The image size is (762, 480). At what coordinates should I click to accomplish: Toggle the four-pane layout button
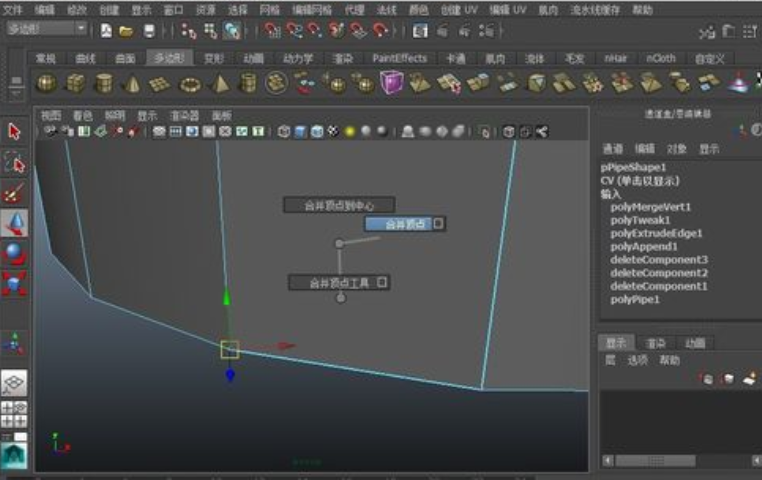coord(14,413)
